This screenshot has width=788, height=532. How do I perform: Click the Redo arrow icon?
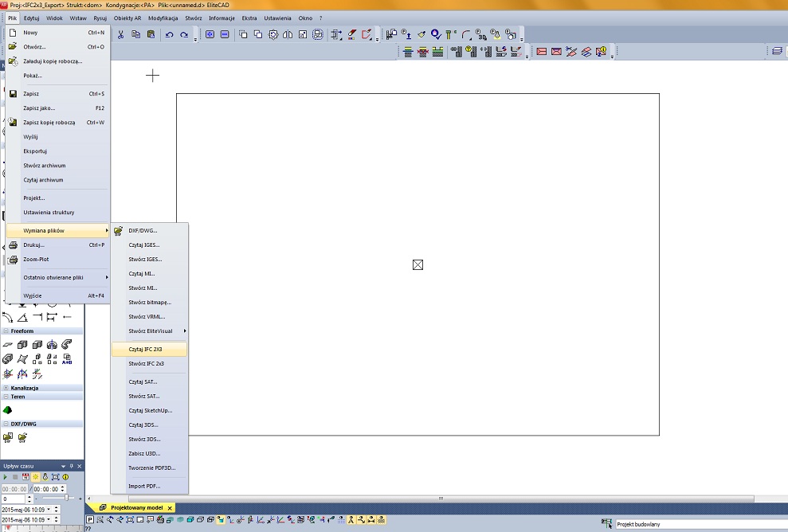184,35
